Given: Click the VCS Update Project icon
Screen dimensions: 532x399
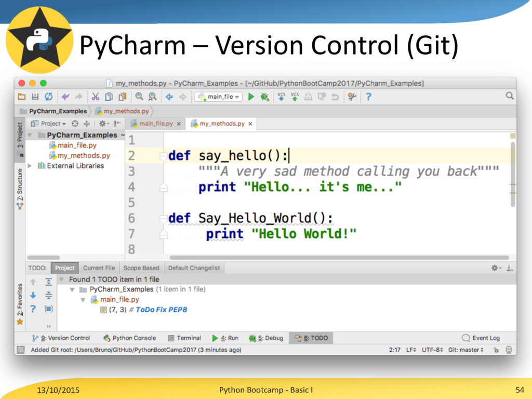Looking at the screenshot, I should click(x=281, y=97).
